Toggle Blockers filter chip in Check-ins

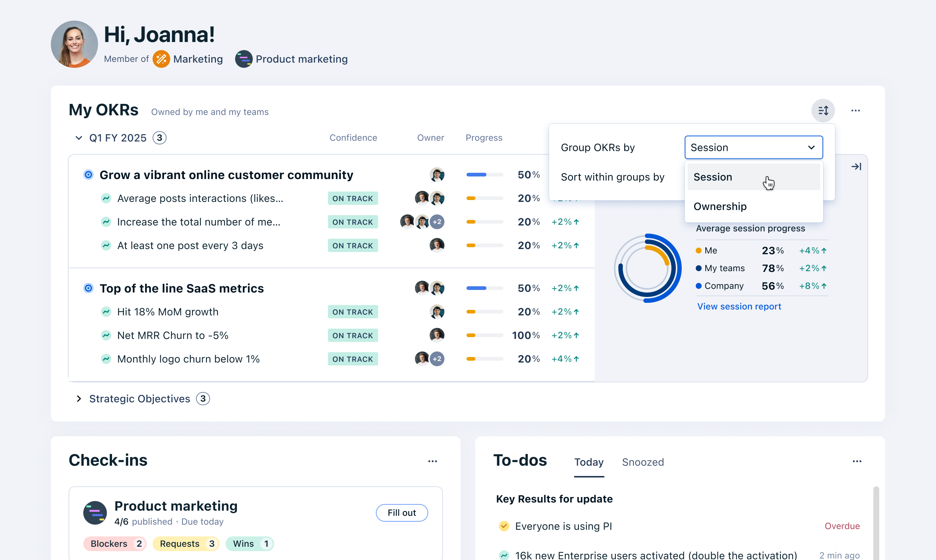click(115, 544)
